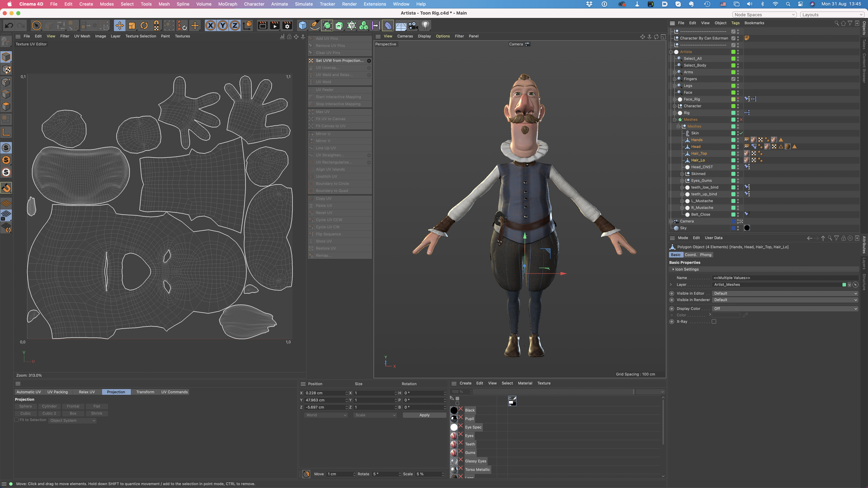The height and width of the screenshot is (488, 868).
Task: Open Render Settings clapperboard gear icon
Action: pos(287,26)
